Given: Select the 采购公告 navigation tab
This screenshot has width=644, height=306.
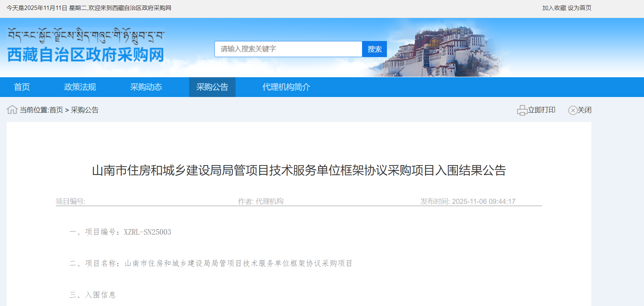Looking at the screenshot, I should pyautogui.click(x=212, y=87).
